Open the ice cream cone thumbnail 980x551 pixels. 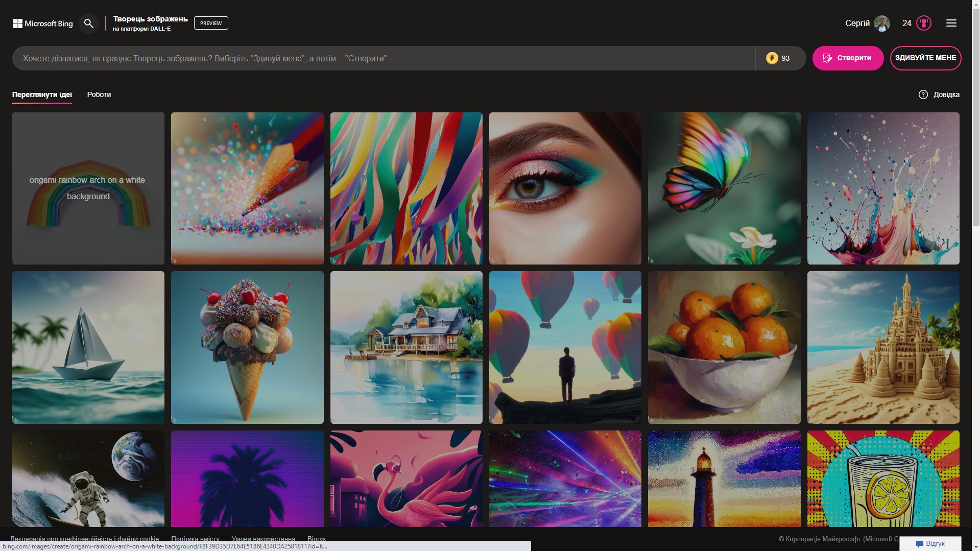click(247, 347)
